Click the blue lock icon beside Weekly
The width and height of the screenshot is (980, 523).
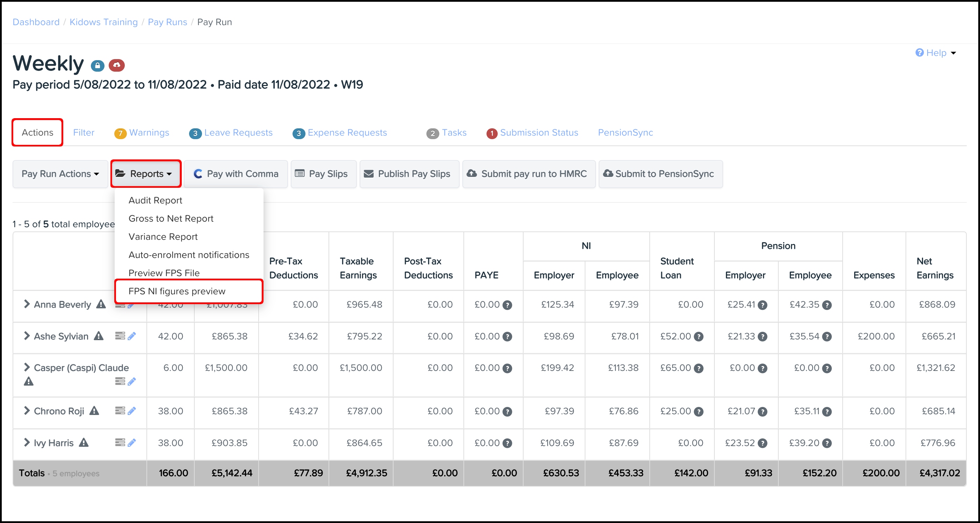98,65
